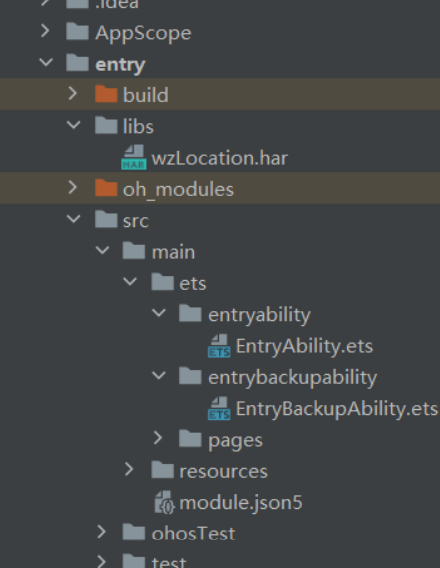Collapse the entryability folder
The image size is (440, 568).
[159, 313]
